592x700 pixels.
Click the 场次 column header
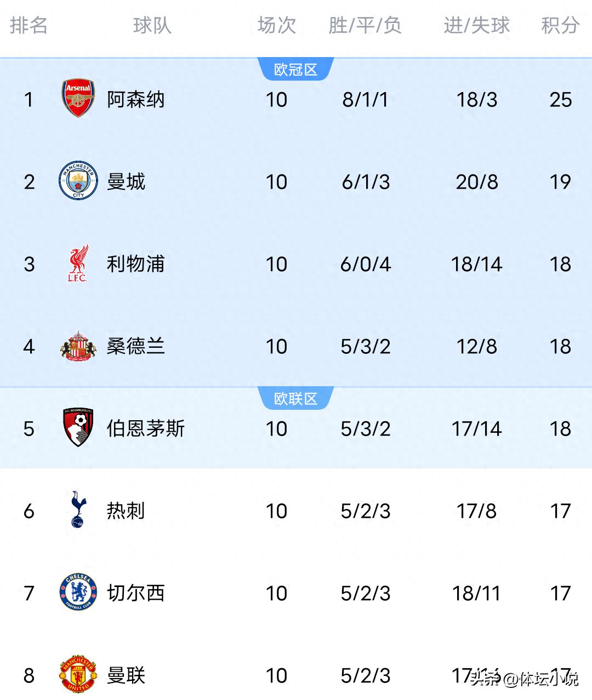[x=276, y=25]
